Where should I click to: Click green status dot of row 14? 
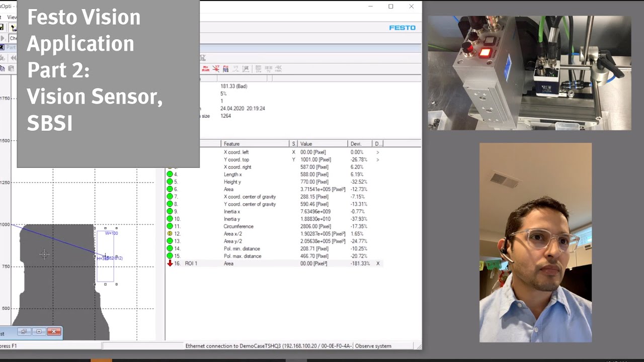tap(170, 248)
